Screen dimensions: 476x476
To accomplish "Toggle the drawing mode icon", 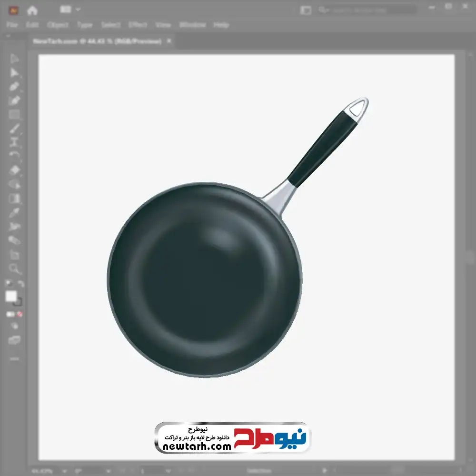I will (15, 326).
